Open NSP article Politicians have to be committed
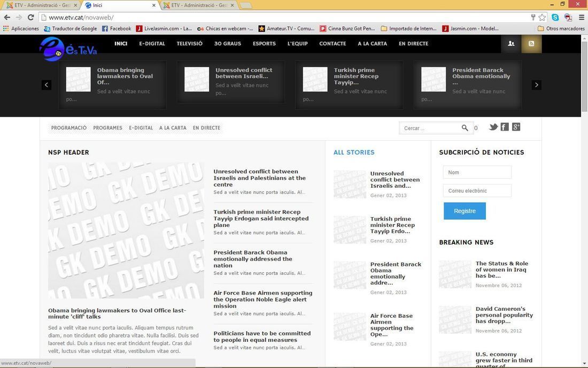The width and height of the screenshot is (588, 368). coord(262,336)
